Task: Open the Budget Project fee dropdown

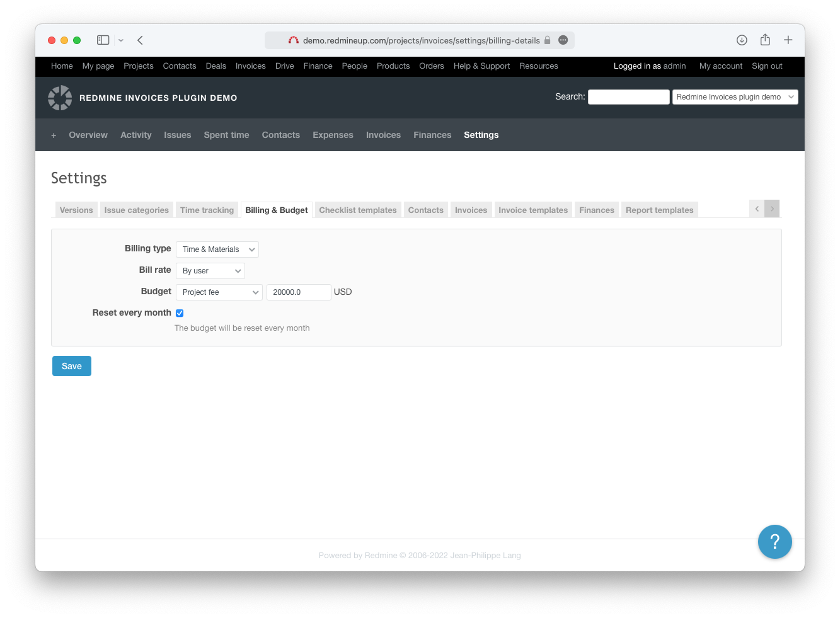Action: pyautogui.click(x=219, y=292)
